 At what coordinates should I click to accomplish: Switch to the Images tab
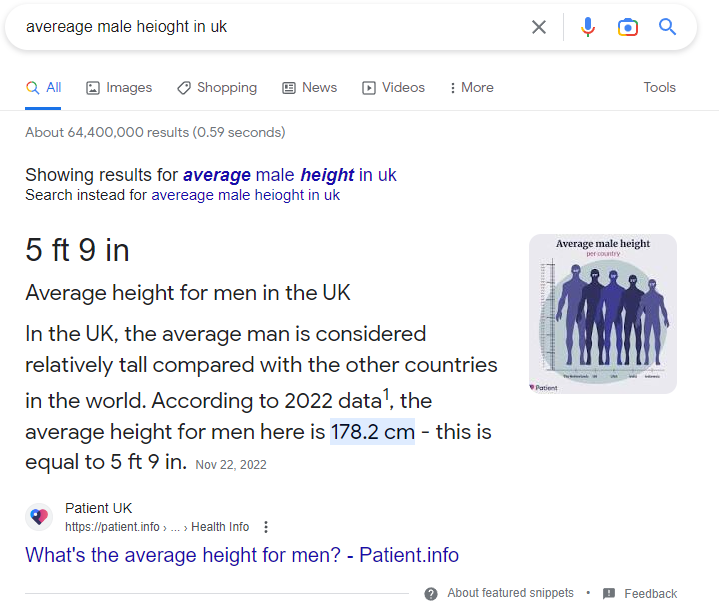(119, 88)
